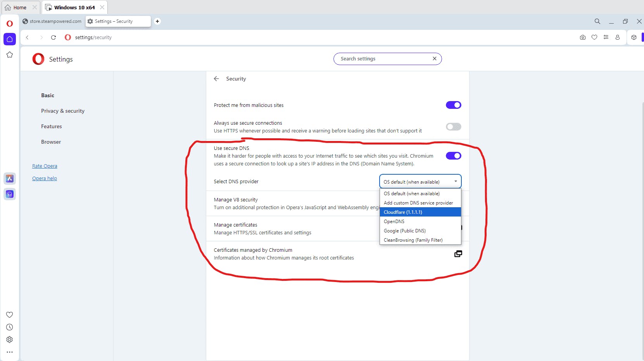This screenshot has width=644, height=361.
Task: Click the toolbar forward arrow
Action: (41, 38)
